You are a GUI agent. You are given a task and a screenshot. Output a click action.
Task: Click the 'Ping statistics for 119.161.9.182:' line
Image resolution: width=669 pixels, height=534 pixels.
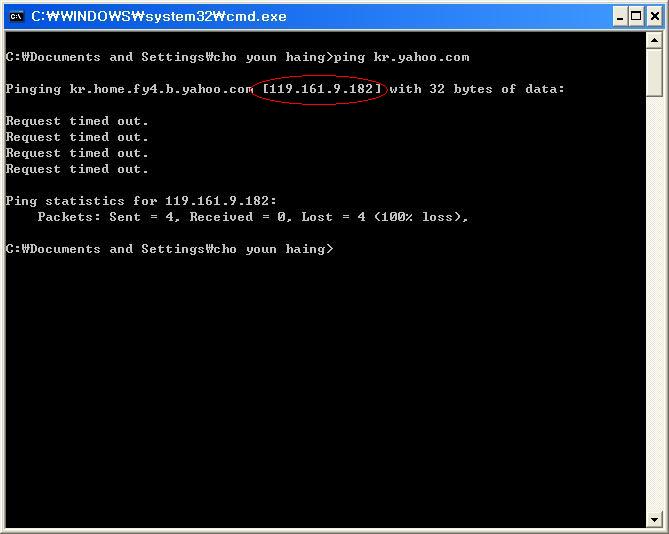point(141,201)
